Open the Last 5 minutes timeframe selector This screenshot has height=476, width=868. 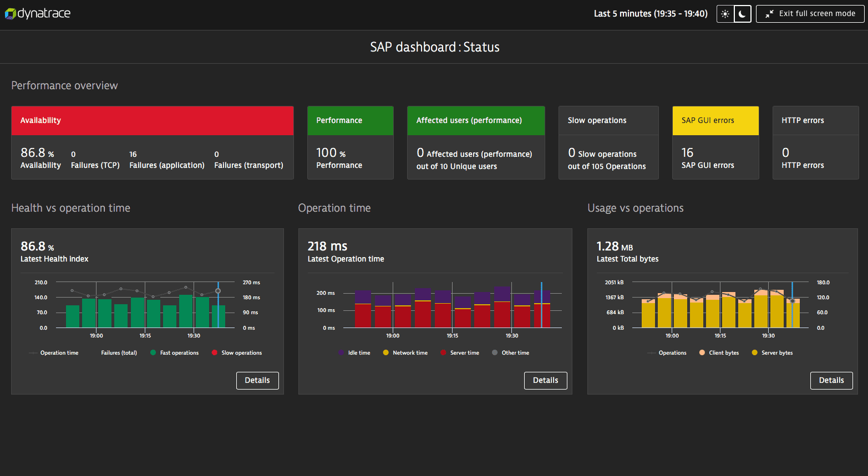coord(651,14)
